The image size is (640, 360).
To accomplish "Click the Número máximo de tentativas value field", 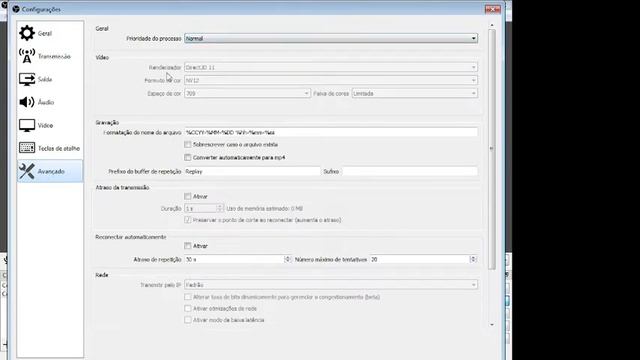I will coord(420,259).
